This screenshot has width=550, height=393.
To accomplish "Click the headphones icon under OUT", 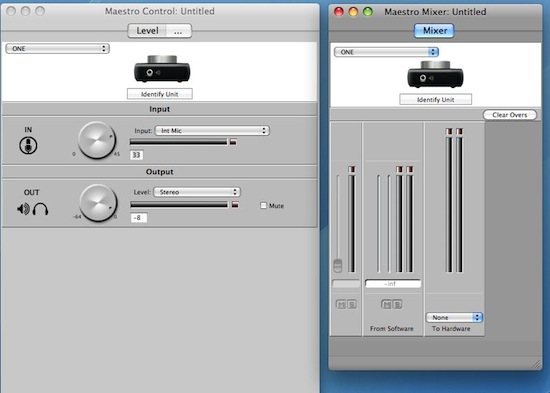I will [x=40, y=209].
